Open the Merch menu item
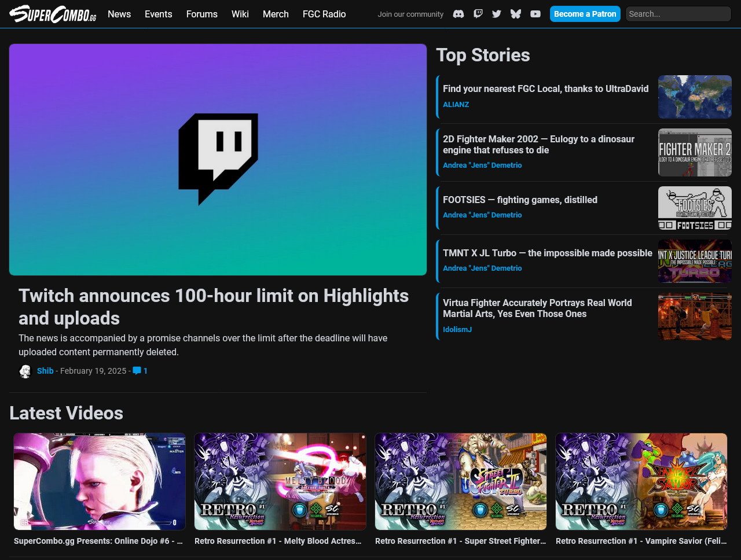Viewport: 741px width, 560px height. 276,14
